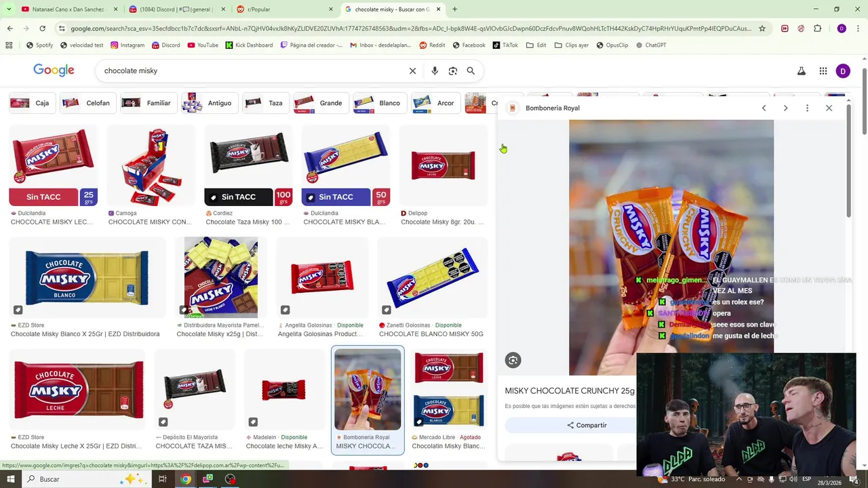Open Camoga Chocolate Misky box thumbnail
The height and width of the screenshot is (488, 868).
pos(151,165)
